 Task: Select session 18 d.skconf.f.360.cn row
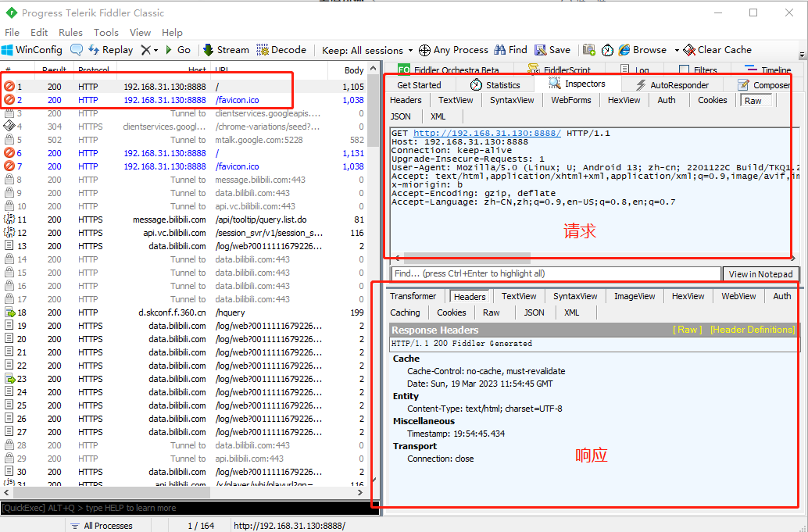click(185, 312)
